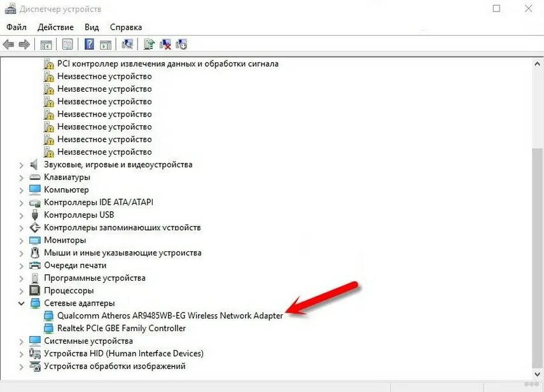This screenshot has height=392, width=544.
Task: Select Realtek PCIe GBE Family Controller
Action: [x=122, y=328]
